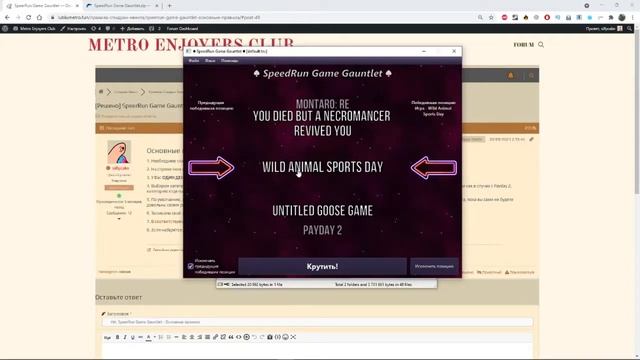Select the Wild Animal Sports Day entry
The height and width of the screenshot is (360, 640).
(x=322, y=167)
